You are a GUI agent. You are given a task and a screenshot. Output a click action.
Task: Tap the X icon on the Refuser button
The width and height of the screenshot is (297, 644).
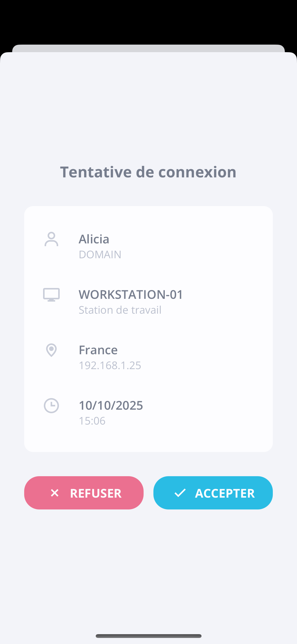[55, 493]
